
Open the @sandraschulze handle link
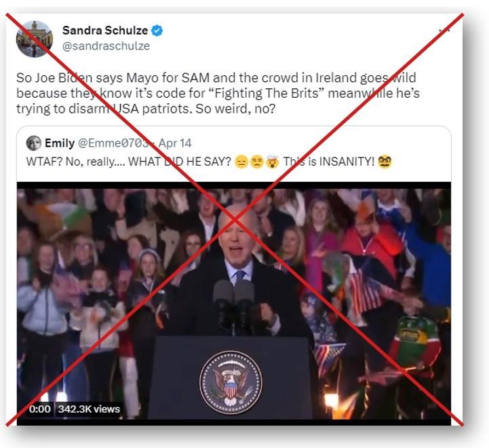tap(106, 46)
